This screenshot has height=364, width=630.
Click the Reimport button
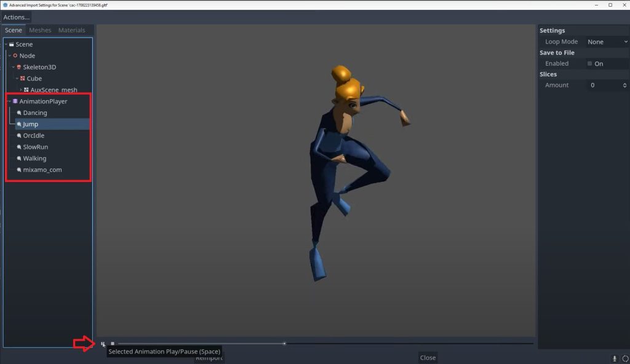coord(209,357)
